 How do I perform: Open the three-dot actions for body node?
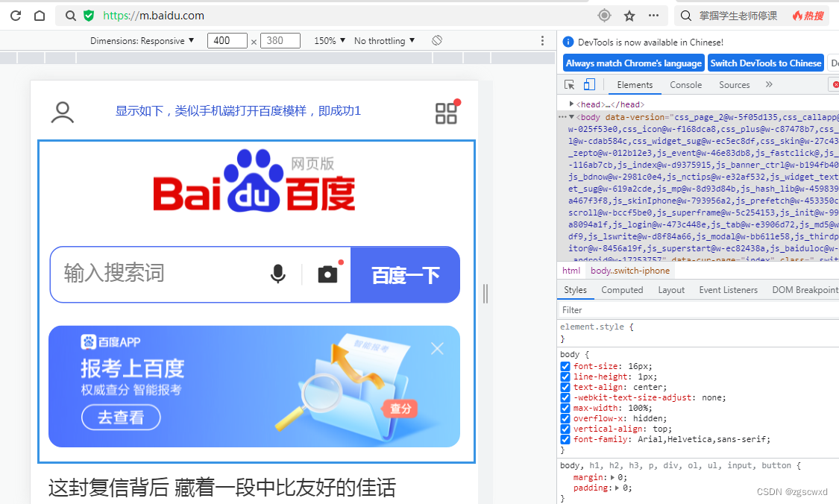pos(562,116)
